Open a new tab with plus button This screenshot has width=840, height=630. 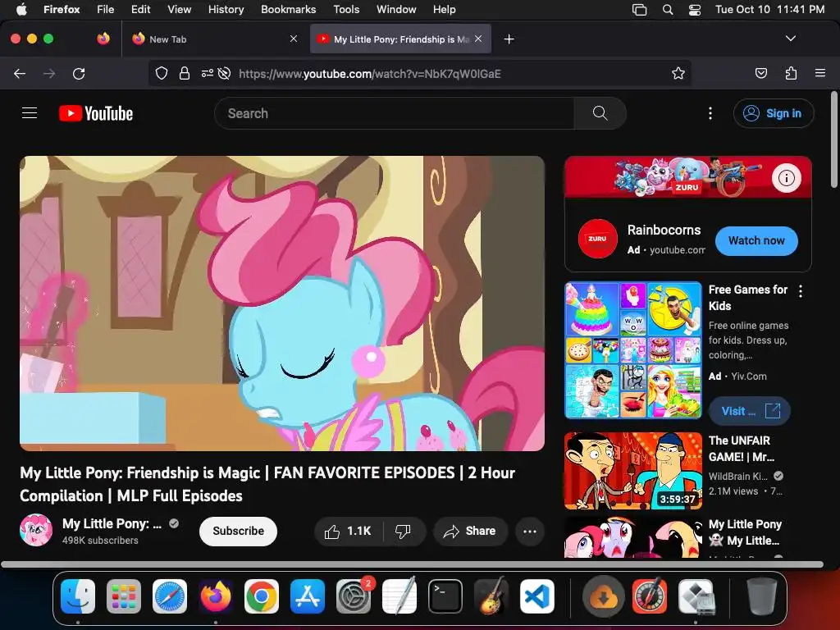coord(509,39)
